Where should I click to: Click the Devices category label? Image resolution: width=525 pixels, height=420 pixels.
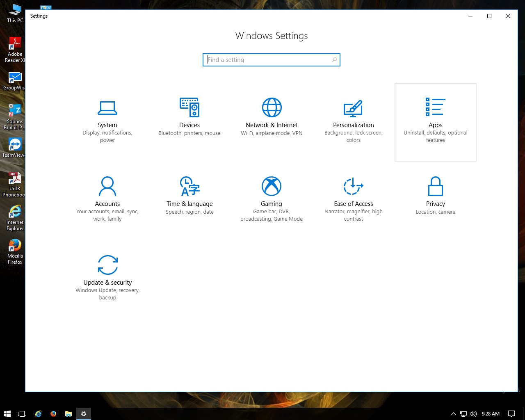pyautogui.click(x=189, y=125)
